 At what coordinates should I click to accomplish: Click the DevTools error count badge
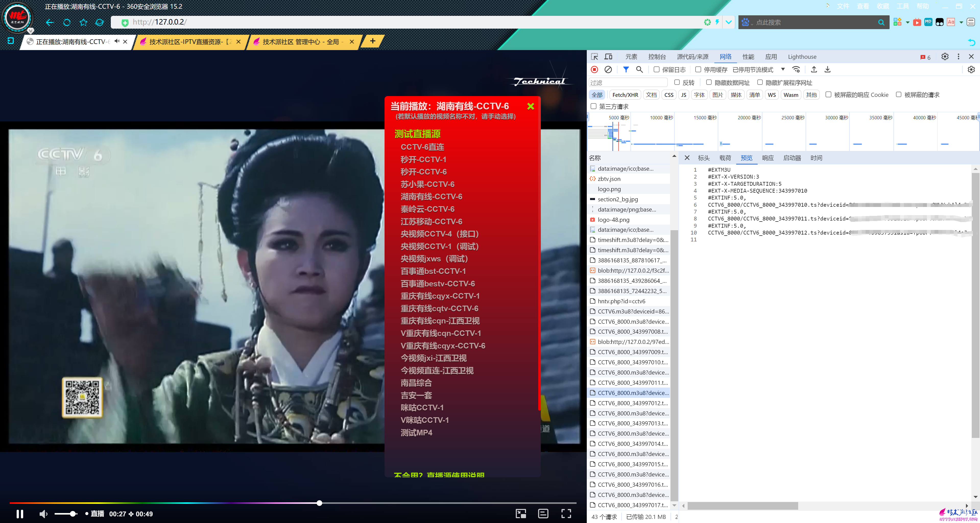[x=926, y=57]
